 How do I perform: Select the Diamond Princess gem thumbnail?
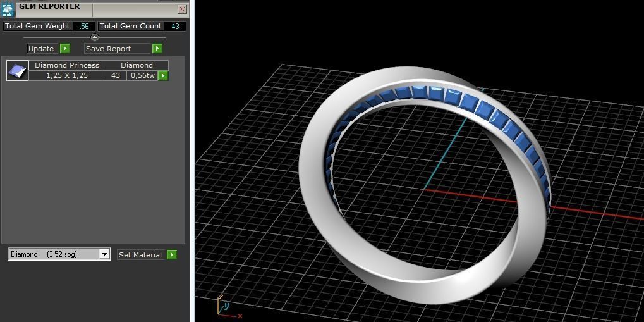click(18, 70)
